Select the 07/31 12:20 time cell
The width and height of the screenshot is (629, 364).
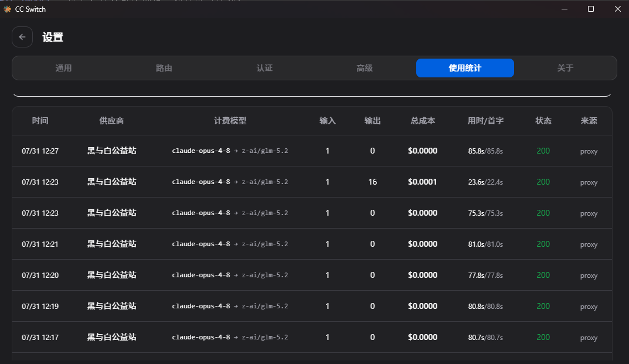(x=40, y=275)
